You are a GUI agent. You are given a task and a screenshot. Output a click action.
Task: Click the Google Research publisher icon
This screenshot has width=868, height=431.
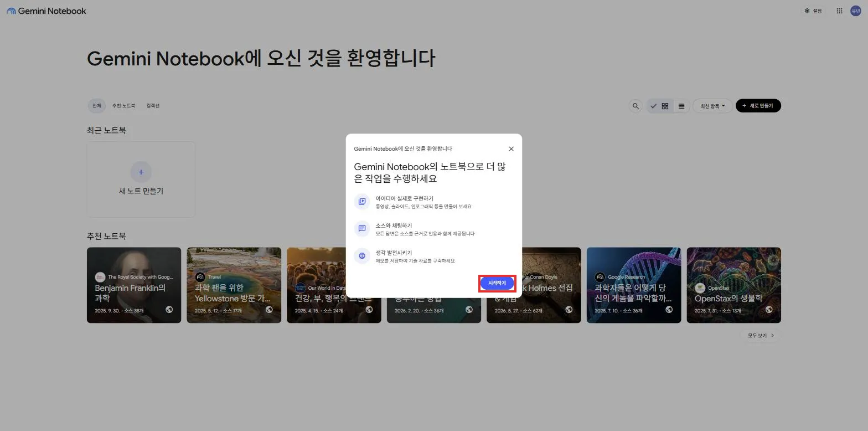600,277
